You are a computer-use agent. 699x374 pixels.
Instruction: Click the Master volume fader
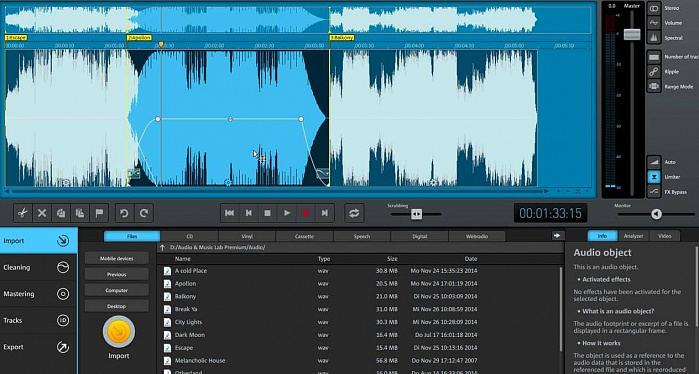pyautogui.click(x=632, y=34)
